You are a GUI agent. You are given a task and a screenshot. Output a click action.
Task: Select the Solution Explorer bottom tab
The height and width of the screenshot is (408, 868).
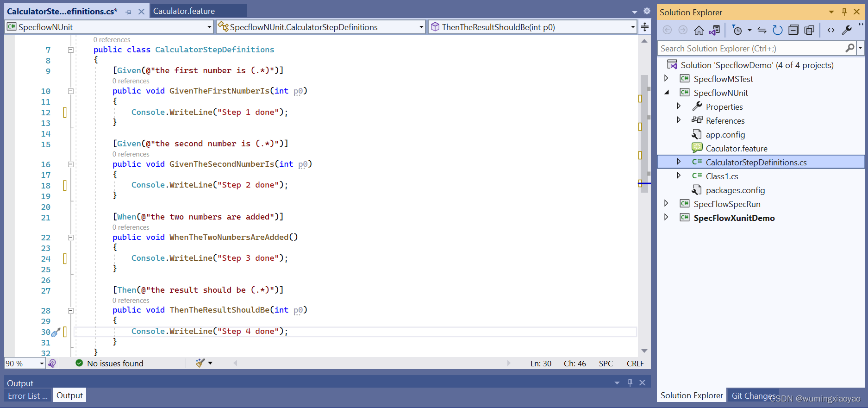[692, 395]
